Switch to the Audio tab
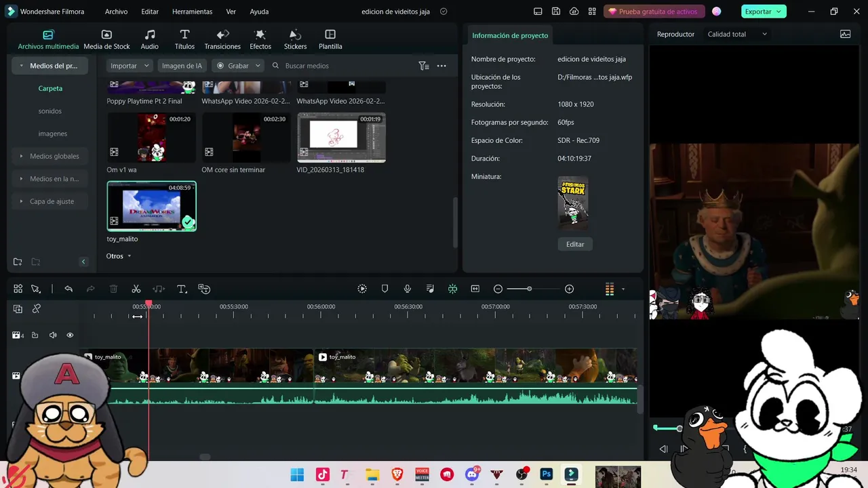868x488 pixels. pyautogui.click(x=150, y=40)
